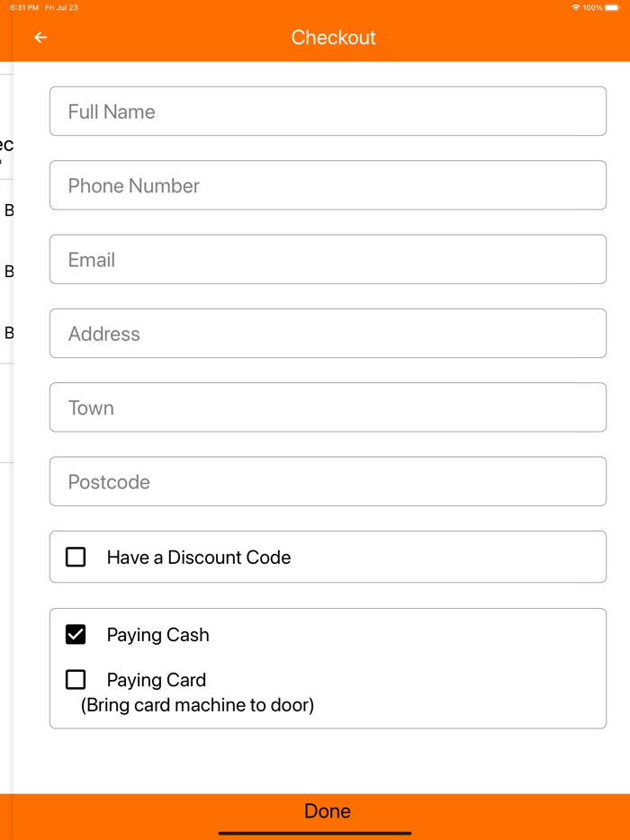This screenshot has width=630, height=840.
Task: Uncheck the Paying Cash checkbox
Action: point(76,635)
